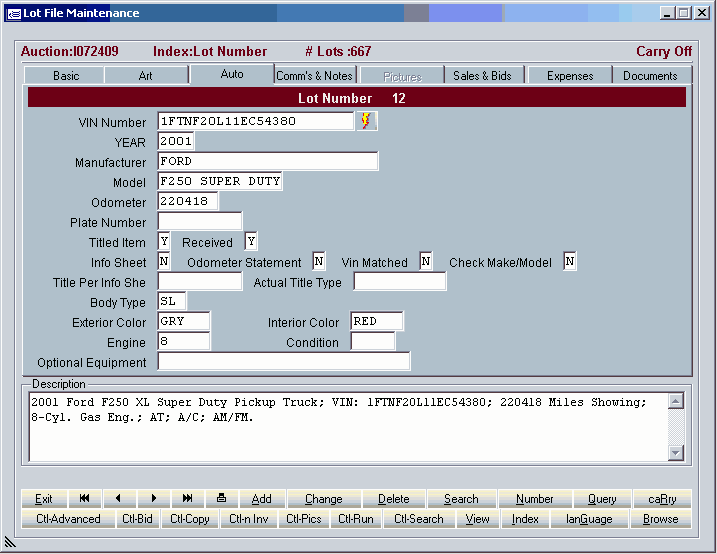Image resolution: width=717 pixels, height=554 pixels.
Task: Click the VIN decode lightning icon
Action: (367, 121)
